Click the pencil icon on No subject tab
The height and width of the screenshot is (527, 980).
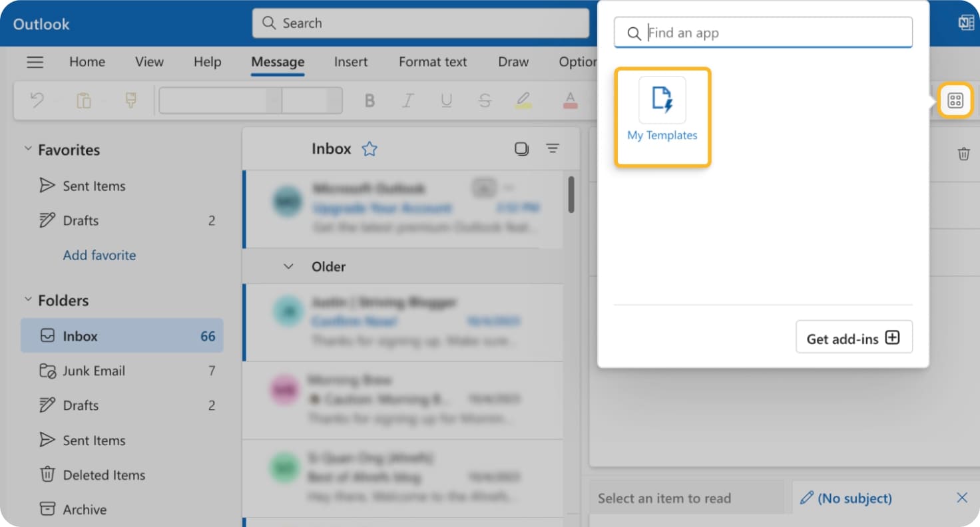point(806,498)
